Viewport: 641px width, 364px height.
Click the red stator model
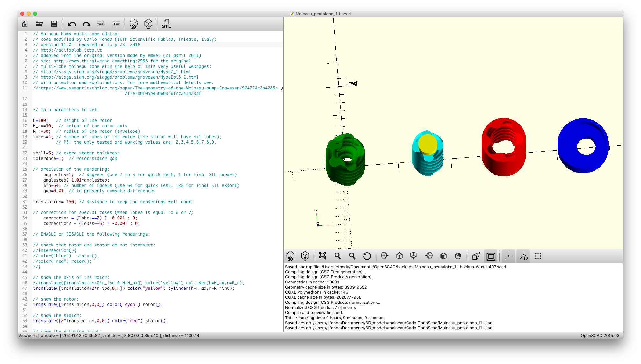click(504, 147)
